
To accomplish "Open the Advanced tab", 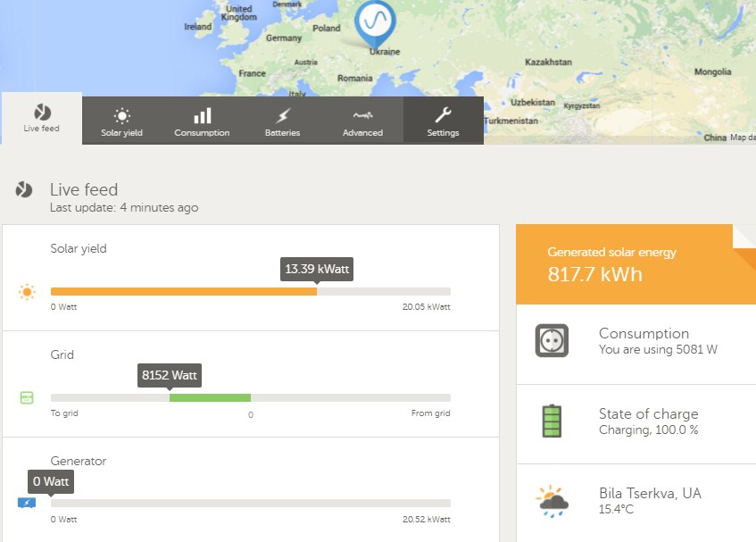I will click(x=362, y=121).
